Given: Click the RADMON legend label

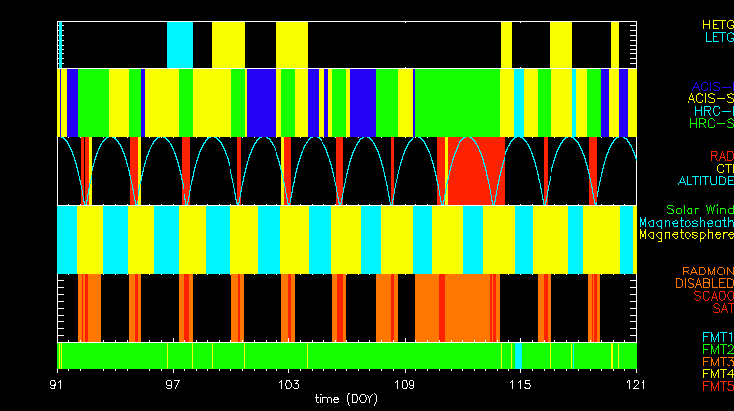Looking at the screenshot, I should click(x=707, y=271).
